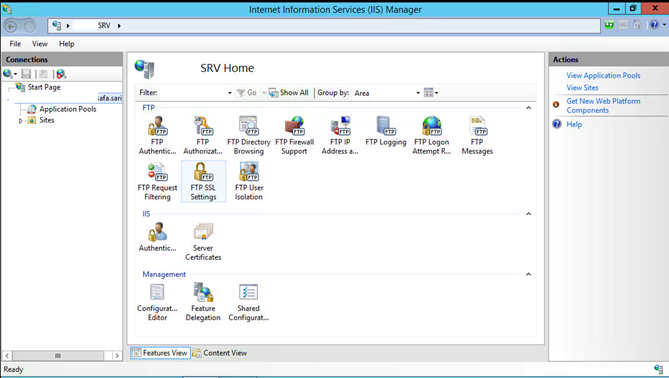The height and width of the screenshot is (378, 669).
Task: Open FTP Request Filtering feature
Action: [x=157, y=181]
